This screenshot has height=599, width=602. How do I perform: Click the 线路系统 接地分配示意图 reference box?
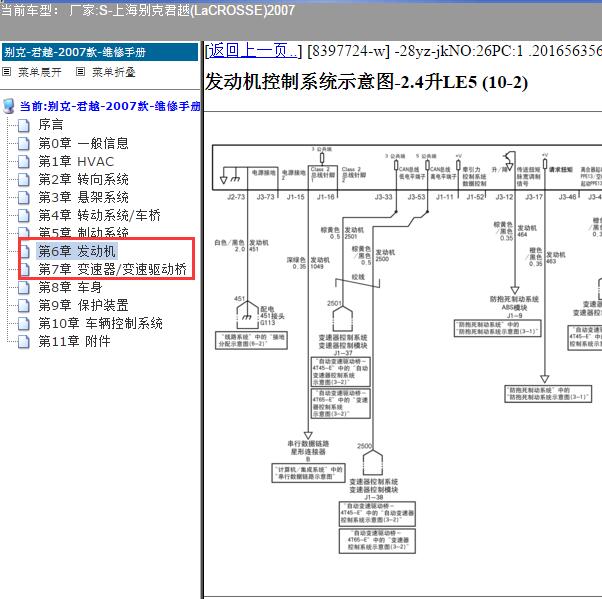pyautogui.click(x=251, y=341)
